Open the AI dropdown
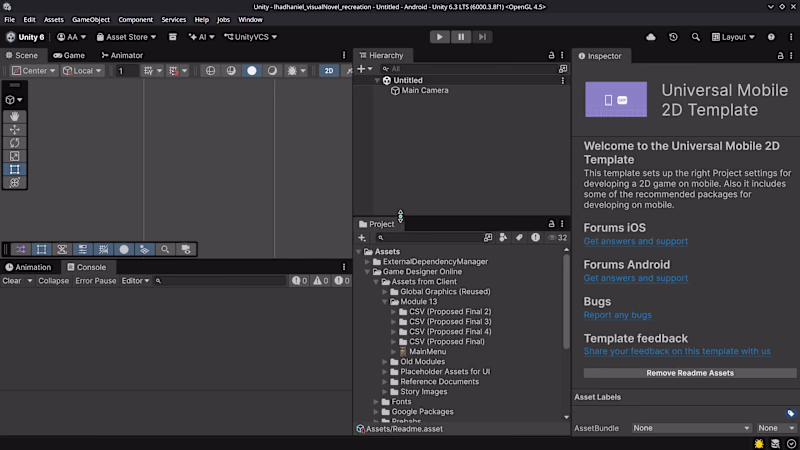Viewport: 800px width, 450px height. pyautogui.click(x=202, y=37)
